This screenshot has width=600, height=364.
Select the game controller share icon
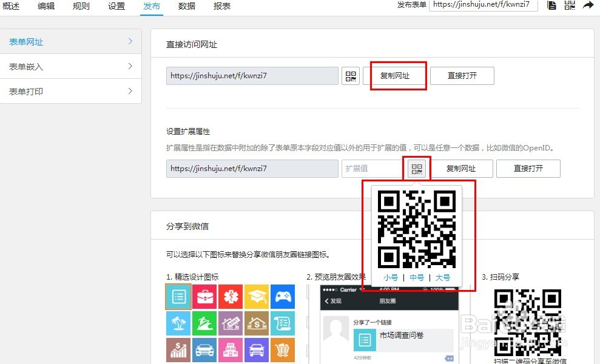[x=283, y=297]
